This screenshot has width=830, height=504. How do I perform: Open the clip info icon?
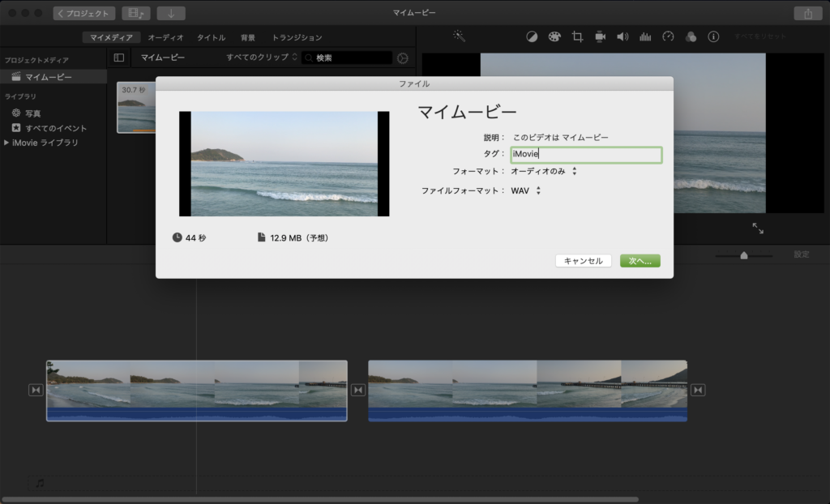pos(713,37)
